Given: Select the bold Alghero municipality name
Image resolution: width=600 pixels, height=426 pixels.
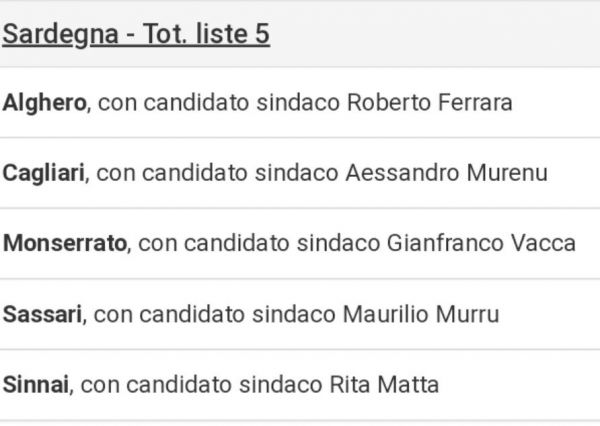Looking at the screenshot, I should point(44,103).
